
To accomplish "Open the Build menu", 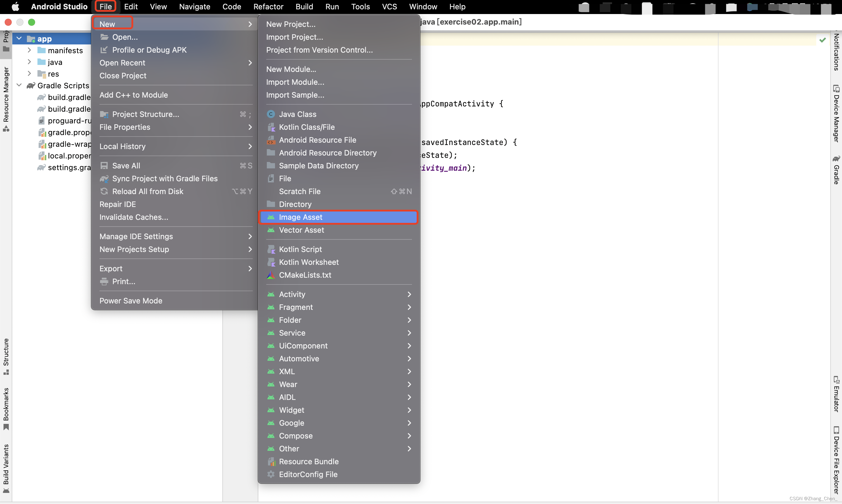I will [304, 7].
